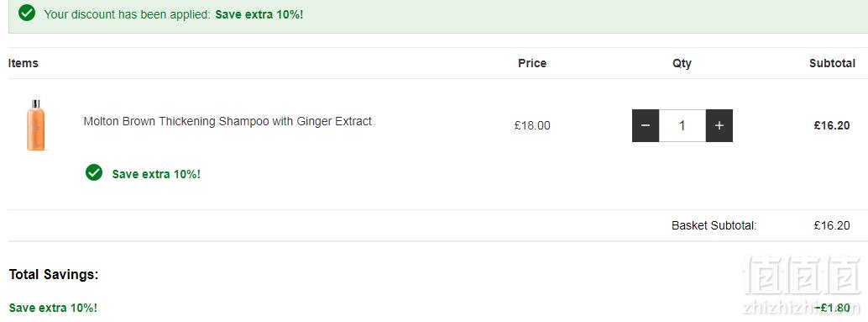The height and width of the screenshot is (322, 868).
Task: Click the quantity input field showing 1
Action: tap(682, 126)
